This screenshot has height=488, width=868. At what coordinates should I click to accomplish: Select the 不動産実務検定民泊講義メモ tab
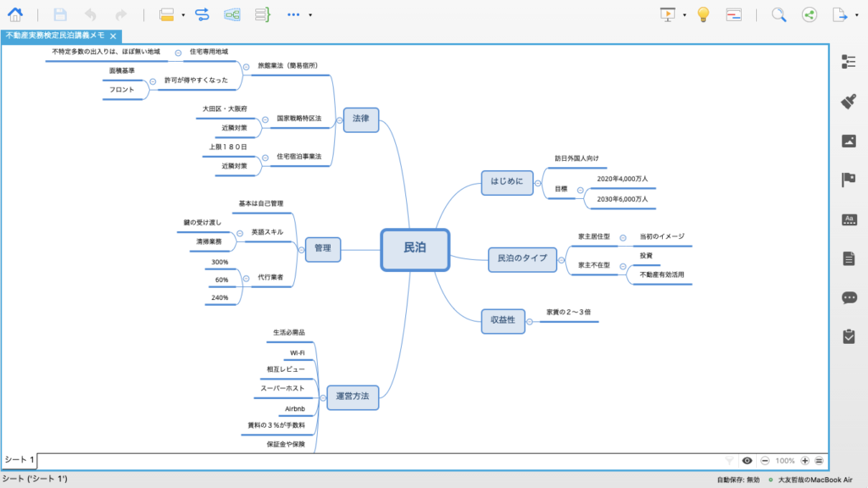pos(55,36)
